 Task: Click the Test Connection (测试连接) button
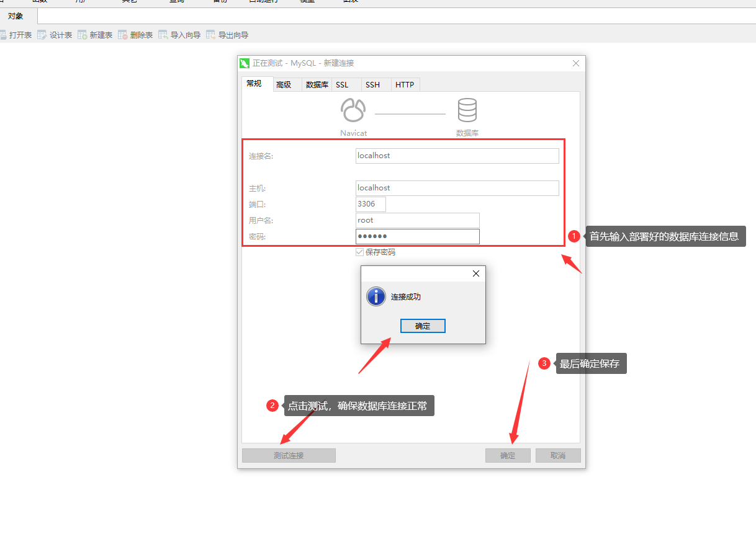coord(289,456)
